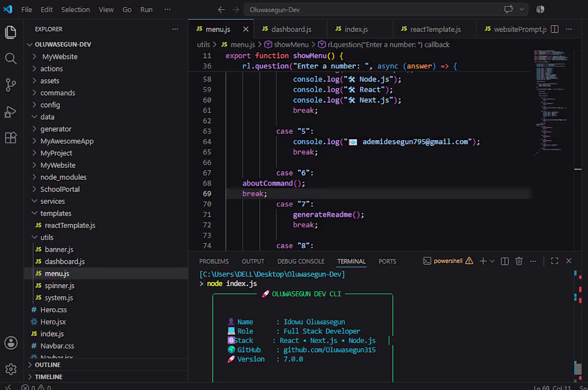This screenshot has width=588, height=390.
Task: Split the editor to the right
Action: pyautogui.click(x=555, y=29)
